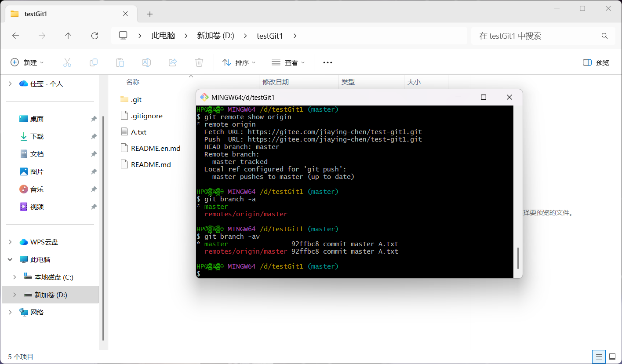The height and width of the screenshot is (364, 622).
Task: Click chevron after 此电脑 in address bar
Action: click(186, 36)
